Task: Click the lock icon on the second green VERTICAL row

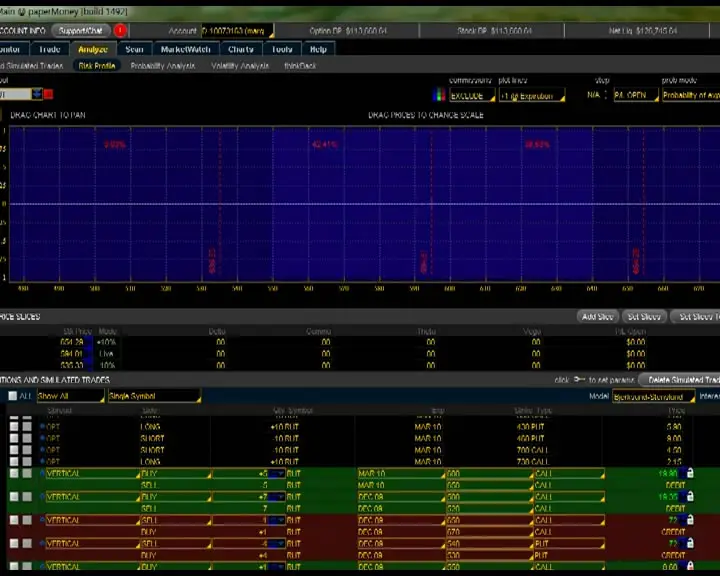Action: point(689,496)
